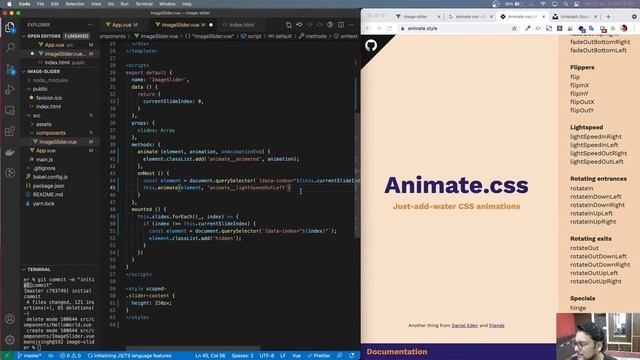This screenshot has height=360, width=640.
Task: Click the browser profile avatar
Action: pyautogui.click(x=624, y=29)
